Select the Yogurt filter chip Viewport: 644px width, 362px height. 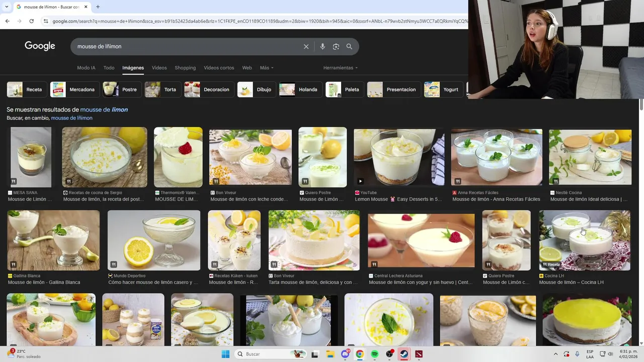click(443, 89)
